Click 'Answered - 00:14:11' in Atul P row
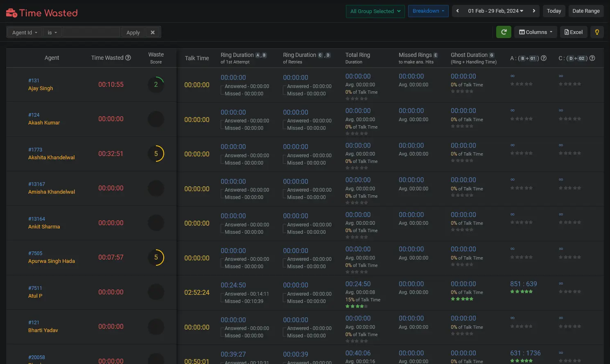Image resolution: width=610 pixels, height=364 pixels. click(x=247, y=294)
